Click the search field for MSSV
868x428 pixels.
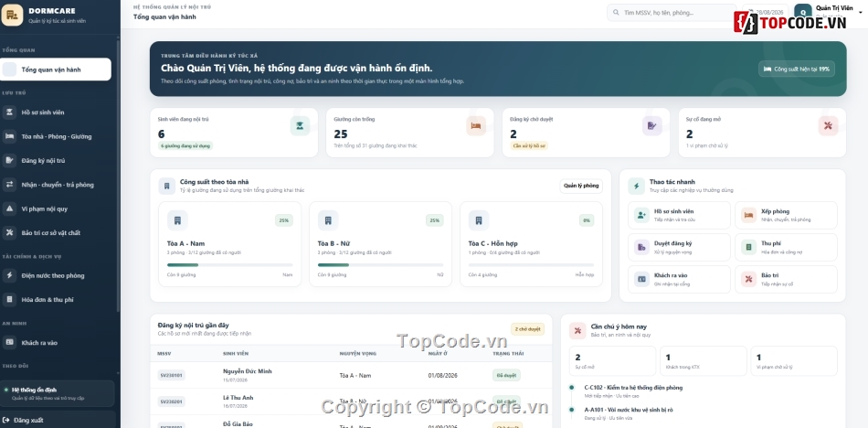[x=672, y=12]
